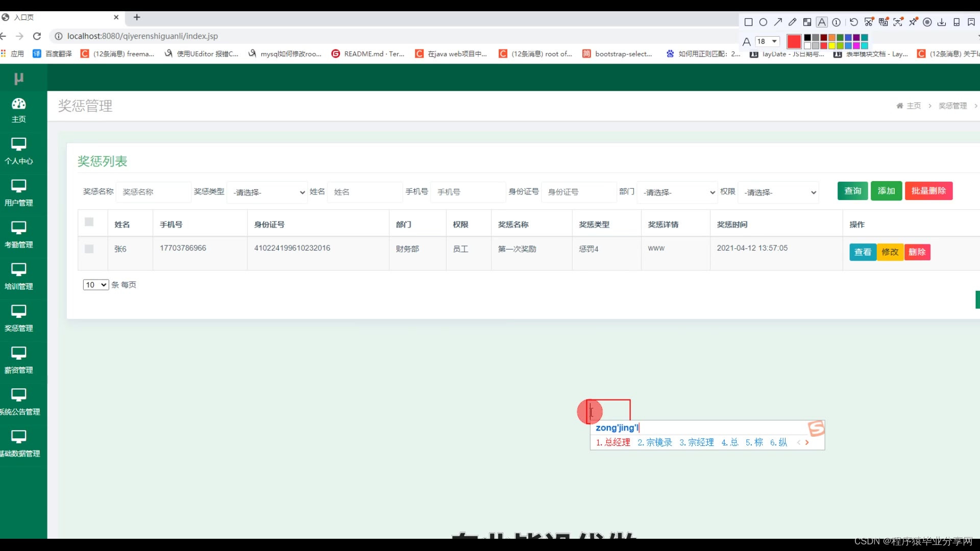
Task: Open the 奖惩类型 dropdown filter
Action: coord(267,192)
